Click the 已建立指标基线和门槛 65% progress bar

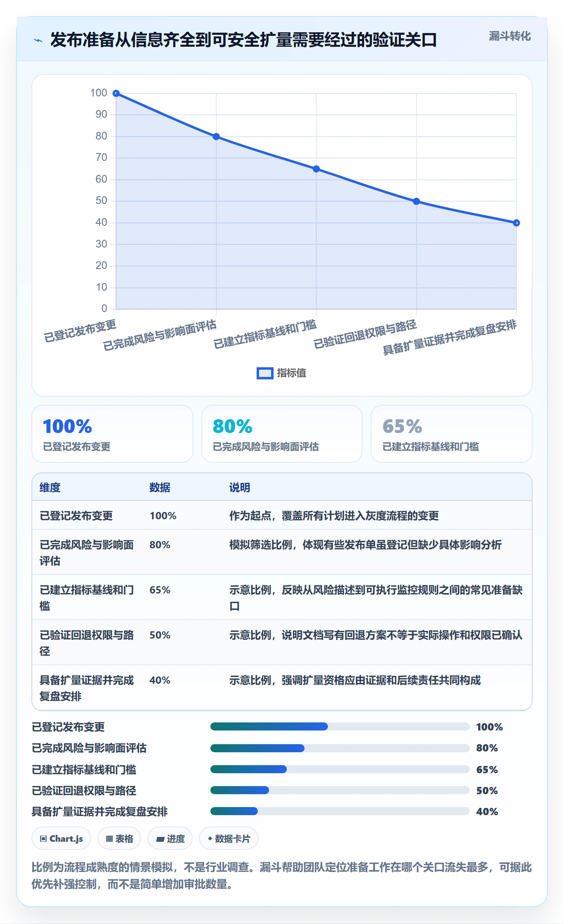pyautogui.click(x=340, y=769)
